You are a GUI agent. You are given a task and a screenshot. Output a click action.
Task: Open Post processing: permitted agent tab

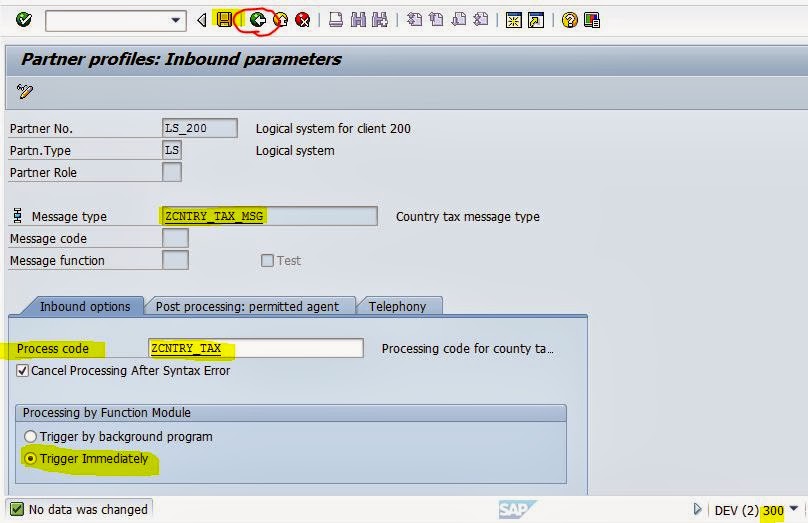(x=247, y=306)
